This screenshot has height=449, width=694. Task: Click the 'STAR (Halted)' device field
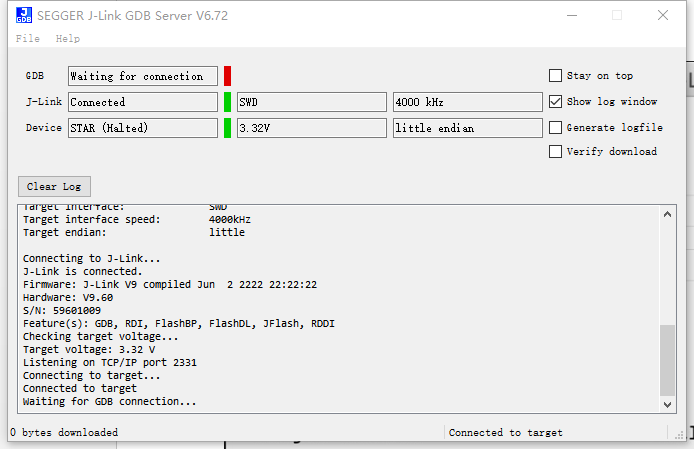click(143, 128)
